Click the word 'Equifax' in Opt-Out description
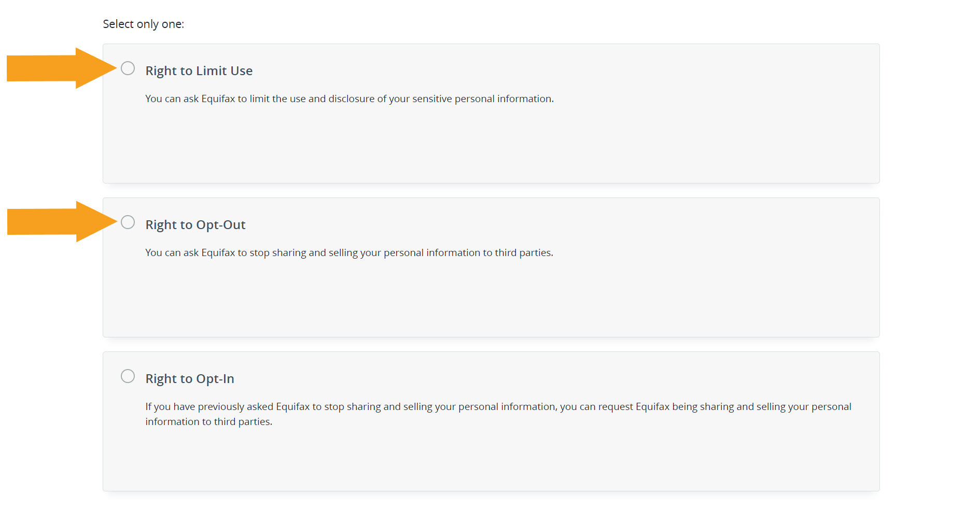980x509 pixels. [218, 253]
